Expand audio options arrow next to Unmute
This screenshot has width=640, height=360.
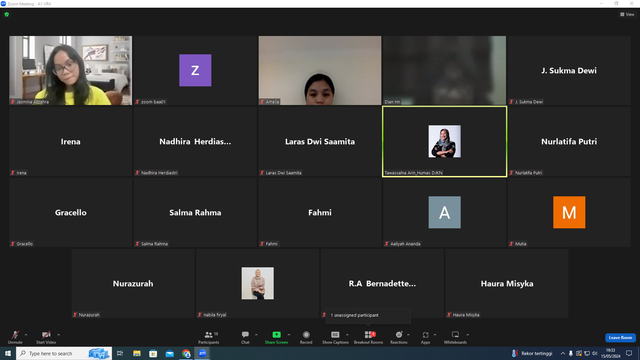26,335
